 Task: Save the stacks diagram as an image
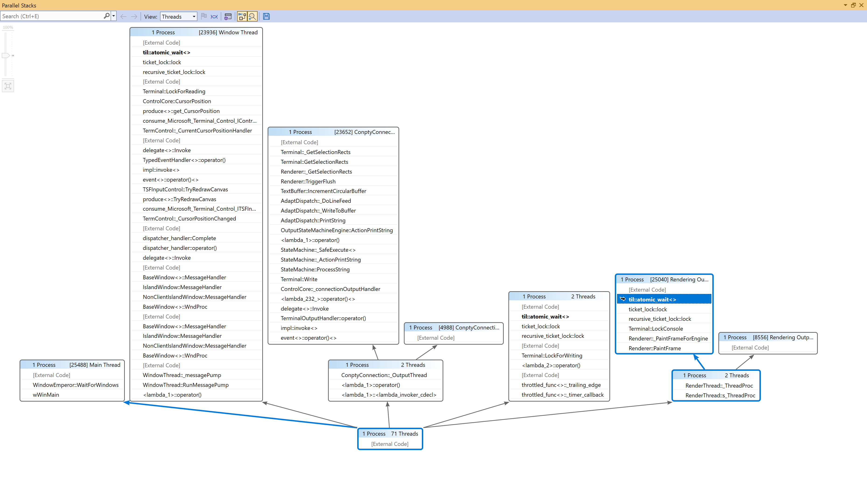click(266, 16)
